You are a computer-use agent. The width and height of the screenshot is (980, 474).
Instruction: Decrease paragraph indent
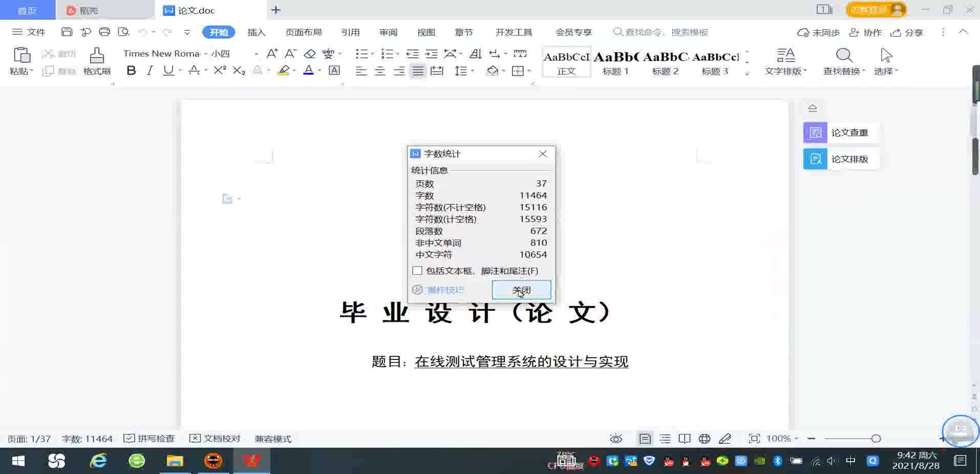(x=412, y=53)
